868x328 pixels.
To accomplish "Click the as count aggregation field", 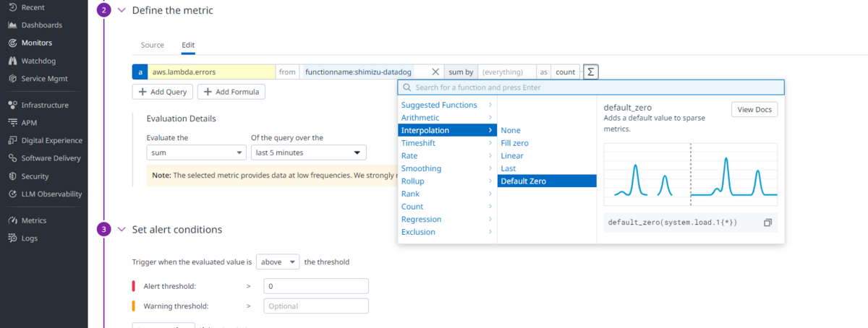I will (565, 72).
